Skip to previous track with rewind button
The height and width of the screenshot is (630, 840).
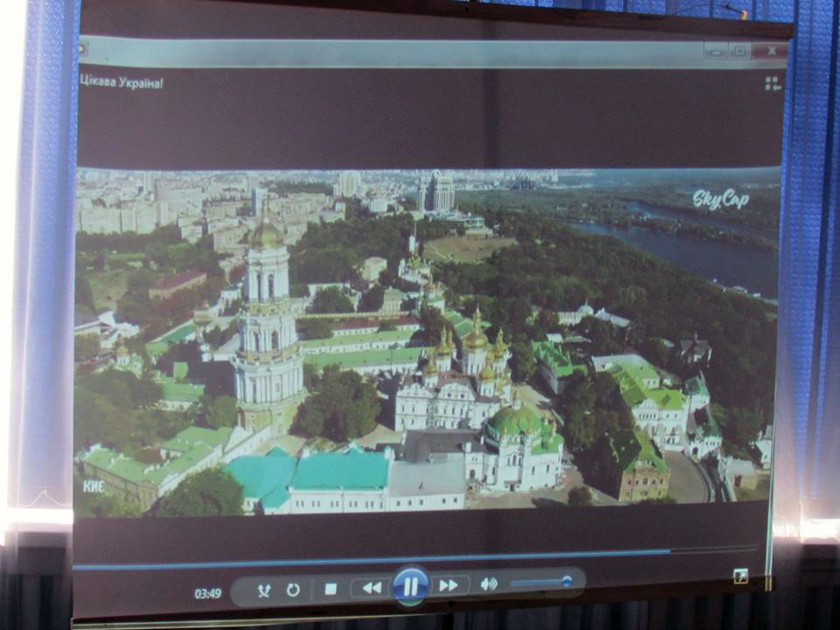(371, 587)
